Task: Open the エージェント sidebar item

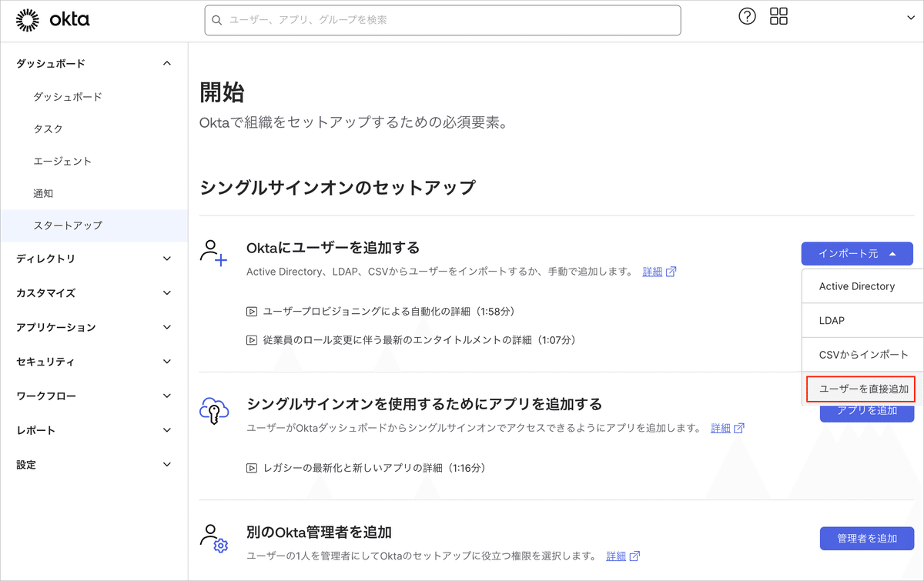Action: pos(62,161)
